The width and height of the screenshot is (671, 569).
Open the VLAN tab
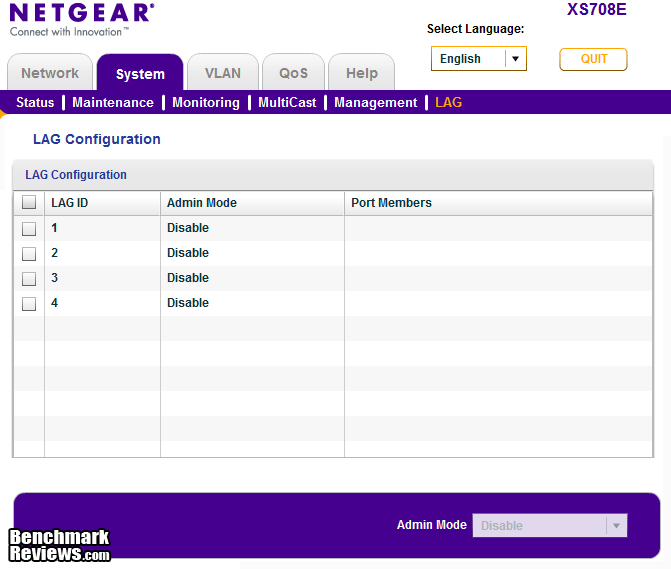click(222, 73)
